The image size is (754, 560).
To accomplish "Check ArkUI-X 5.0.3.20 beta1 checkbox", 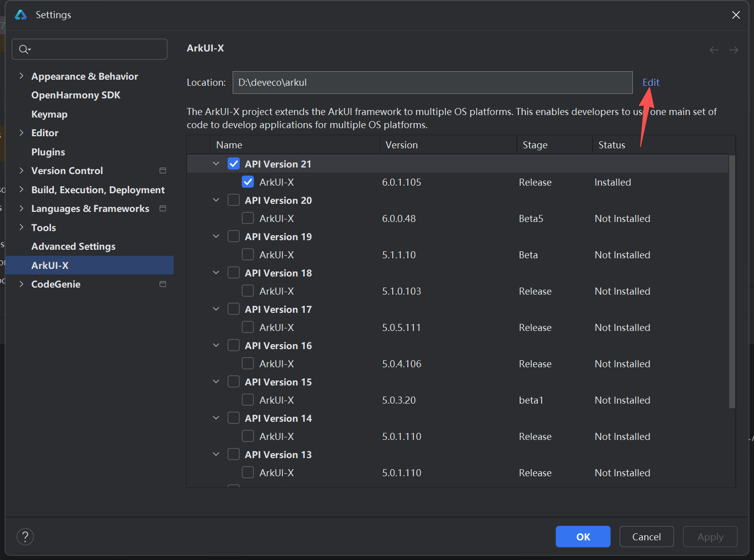I will click(x=248, y=400).
